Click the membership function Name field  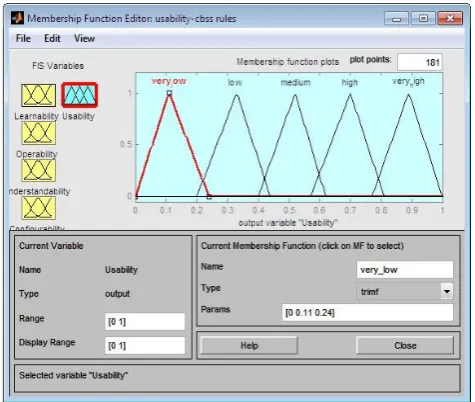coord(405,269)
